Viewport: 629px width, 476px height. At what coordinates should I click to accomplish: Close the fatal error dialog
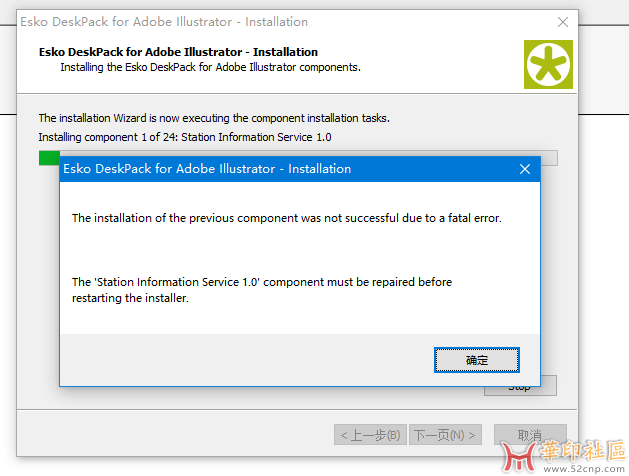coord(525,169)
